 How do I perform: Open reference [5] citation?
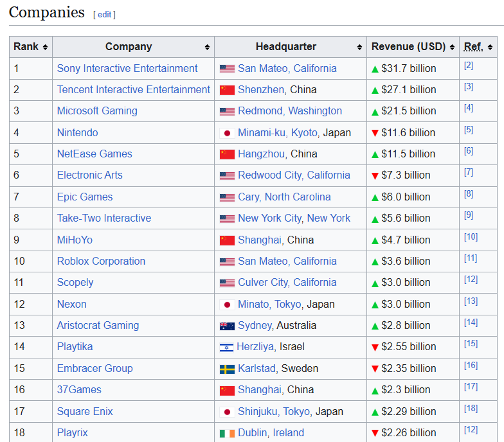[468, 130]
